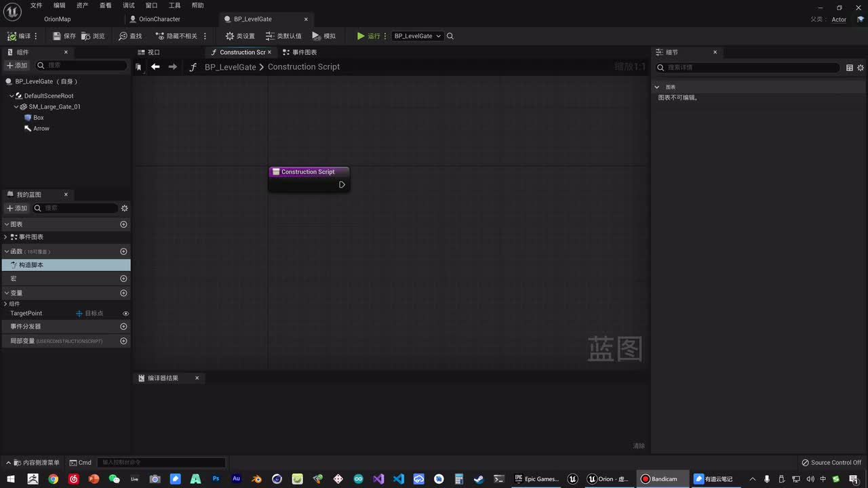Open the 工具 menu
The width and height of the screenshot is (868, 488).
point(175,5)
